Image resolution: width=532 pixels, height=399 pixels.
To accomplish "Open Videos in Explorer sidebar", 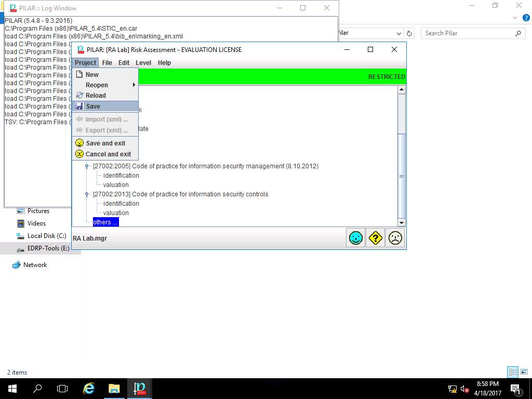I will click(36, 223).
